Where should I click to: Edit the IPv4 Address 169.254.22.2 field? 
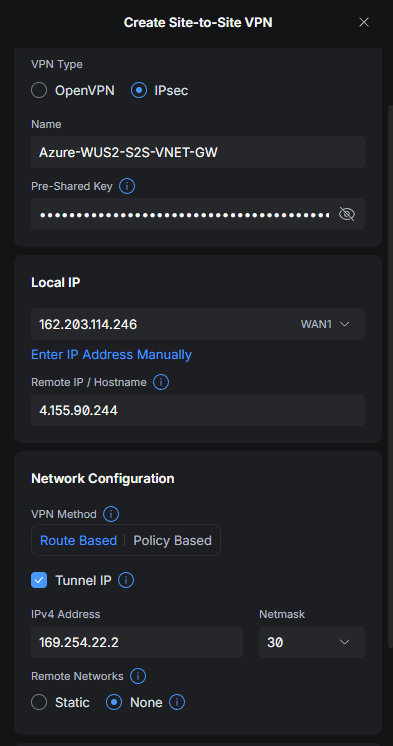[137, 642]
